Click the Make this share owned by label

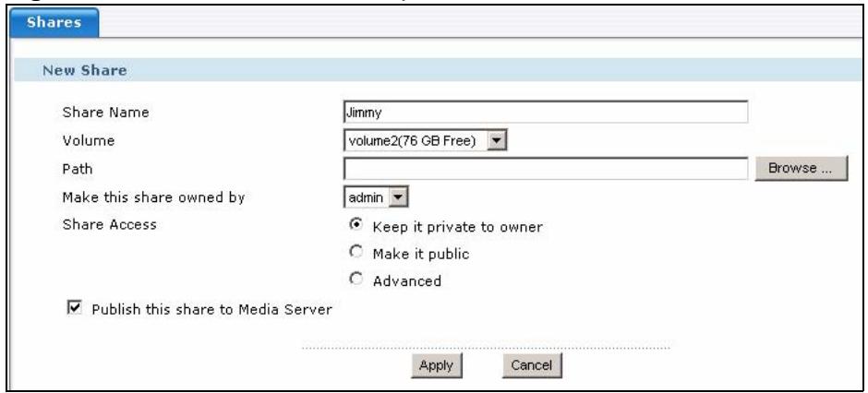point(154,197)
